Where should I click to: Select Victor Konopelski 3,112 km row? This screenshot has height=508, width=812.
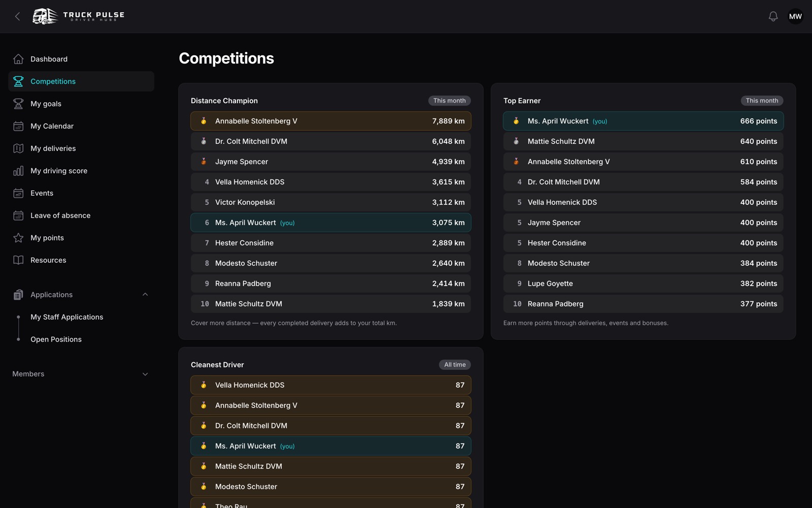331,202
